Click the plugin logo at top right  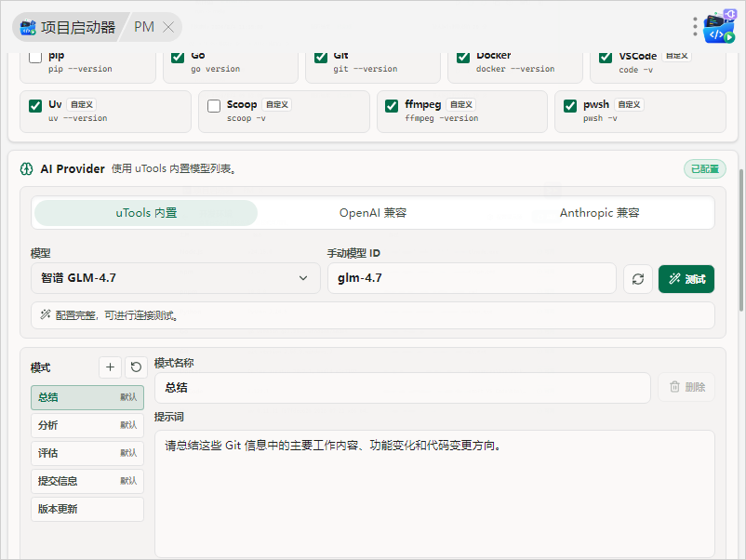719,27
